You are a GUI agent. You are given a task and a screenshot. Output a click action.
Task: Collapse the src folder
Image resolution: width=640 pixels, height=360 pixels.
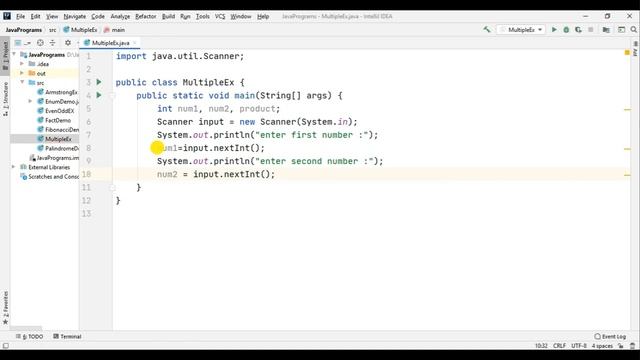click(22, 82)
